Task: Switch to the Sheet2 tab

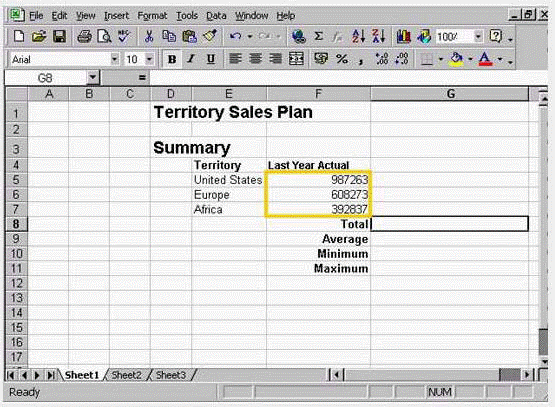Action: click(126, 375)
